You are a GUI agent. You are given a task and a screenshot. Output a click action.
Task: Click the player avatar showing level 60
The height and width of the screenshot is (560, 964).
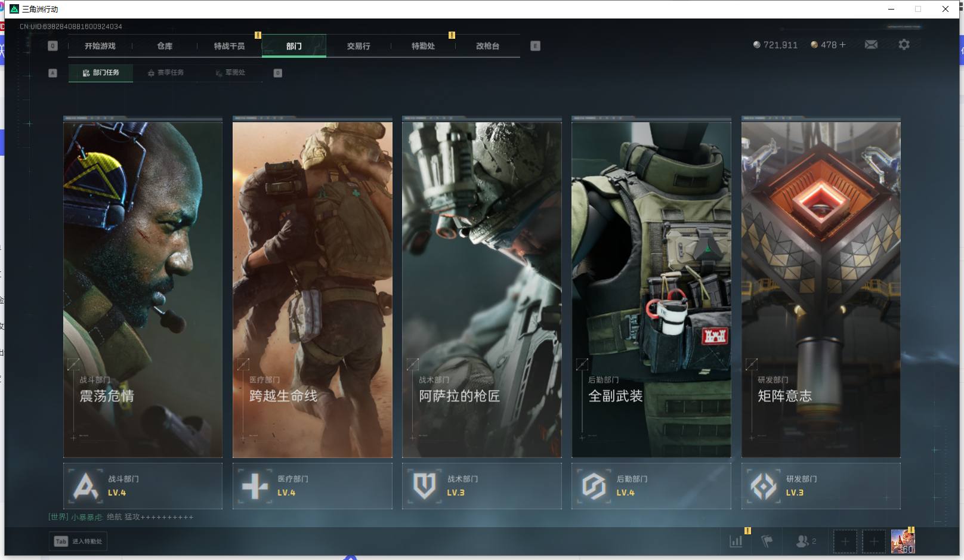tap(903, 541)
